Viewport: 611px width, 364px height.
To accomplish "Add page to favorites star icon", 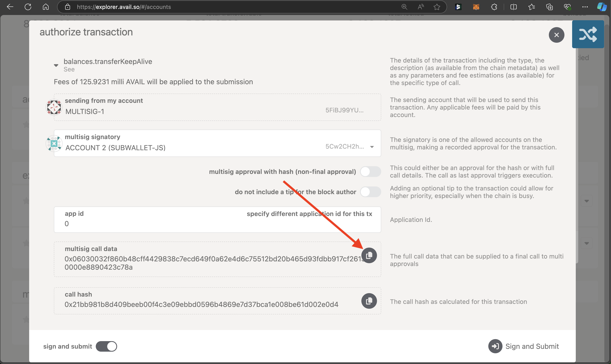I will 437,7.
